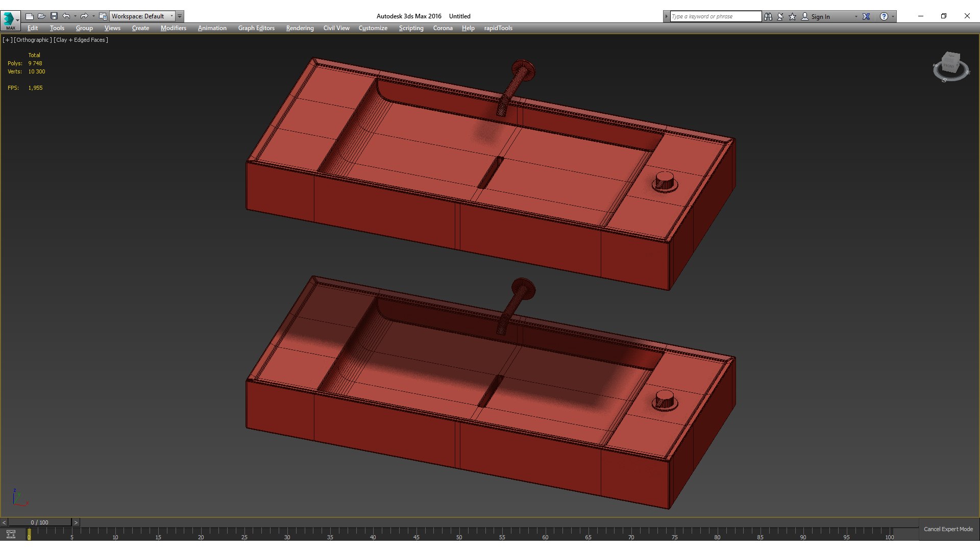
Task: Click the Open File folder icon
Action: tap(42, 16)
